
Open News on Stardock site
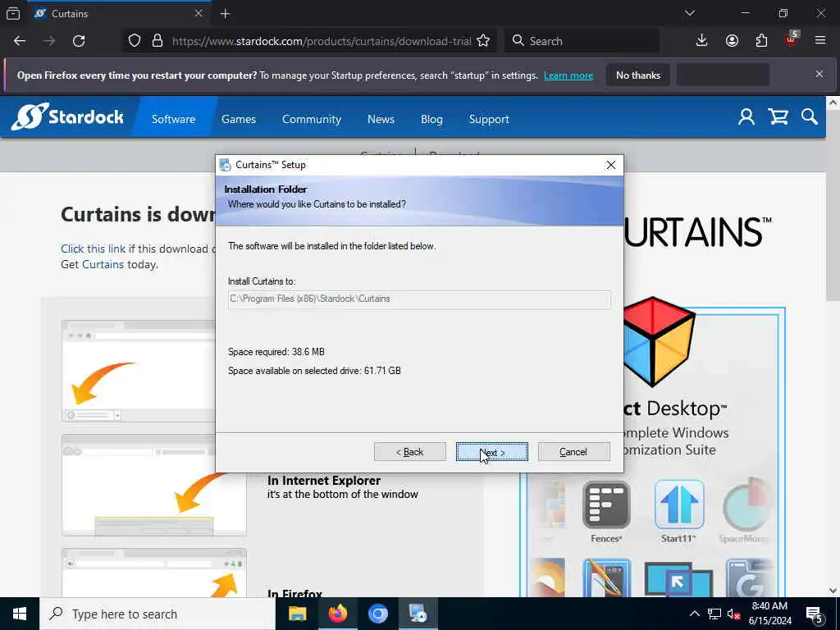[381, 119]
